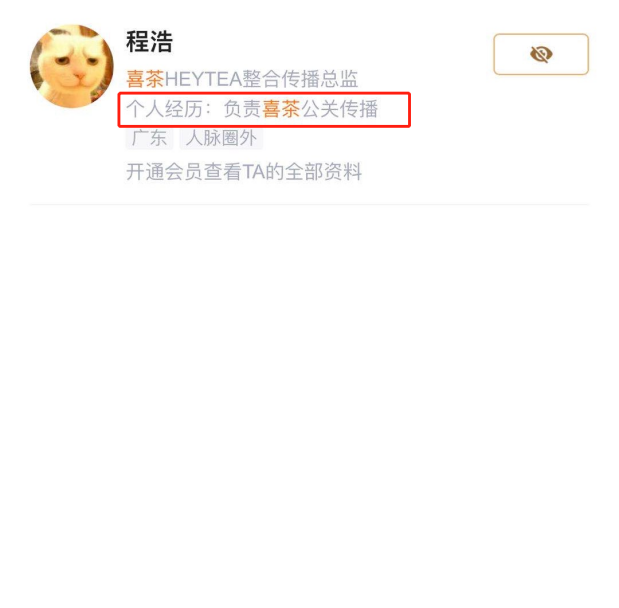Click the 整合传播总监 job title text

(300, 79)
